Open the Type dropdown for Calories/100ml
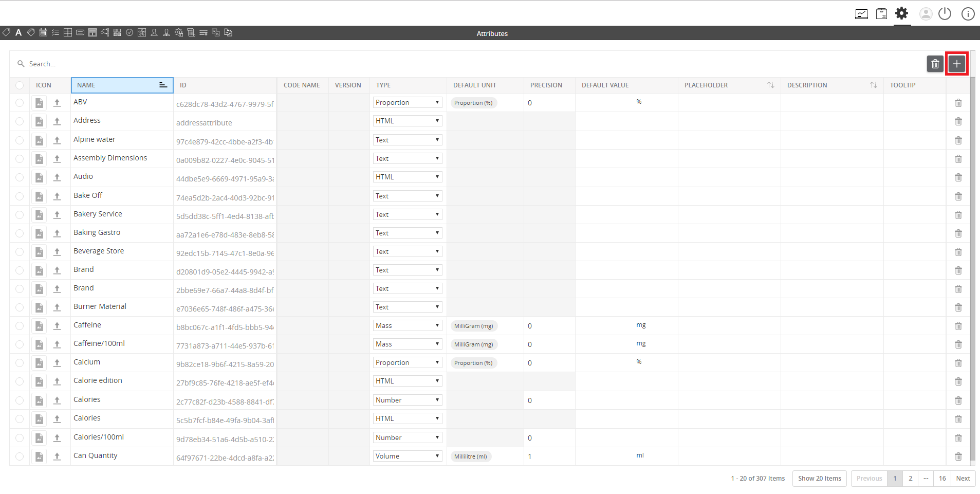This screenshot has height=494, width=980. click(408, 437)
